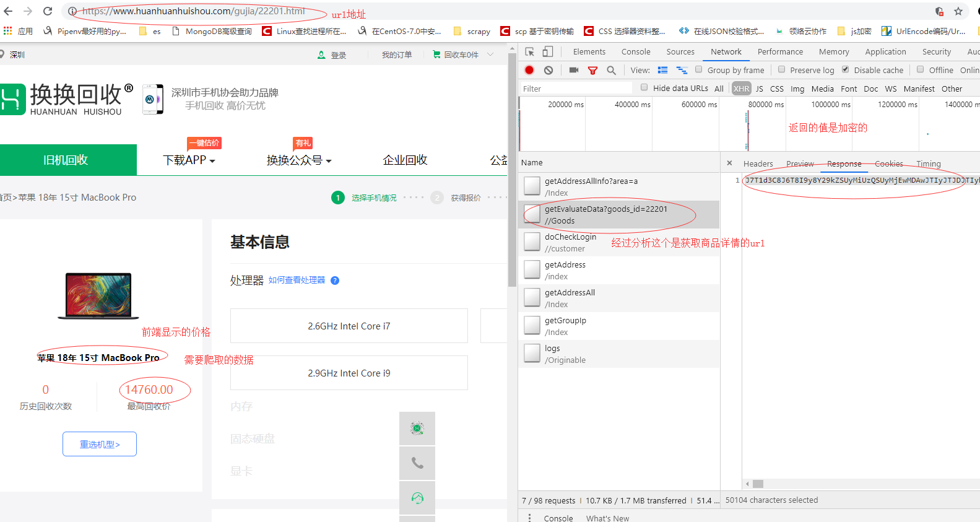Select the getGroupIp request row
This screenshot has height=522, width=980.
619,326
